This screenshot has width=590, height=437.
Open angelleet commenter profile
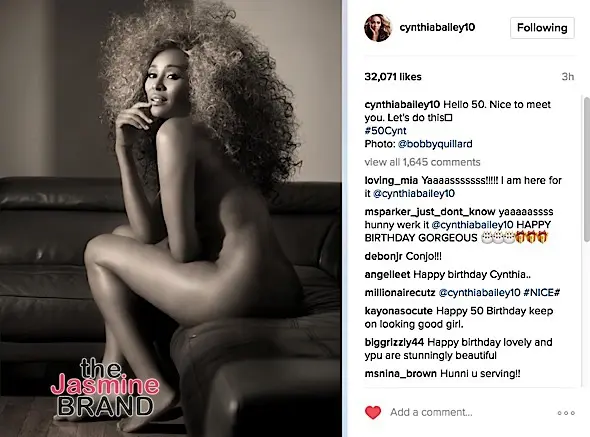(387, 274)
